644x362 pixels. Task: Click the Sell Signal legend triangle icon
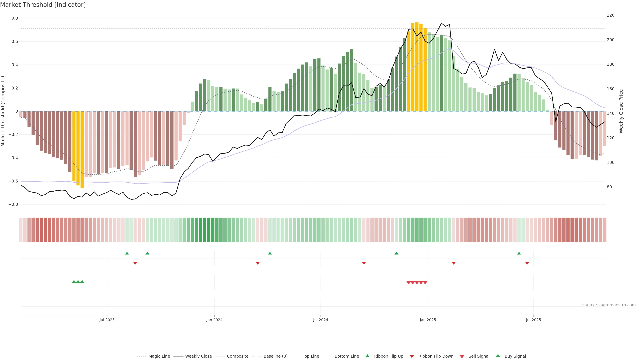462,356
